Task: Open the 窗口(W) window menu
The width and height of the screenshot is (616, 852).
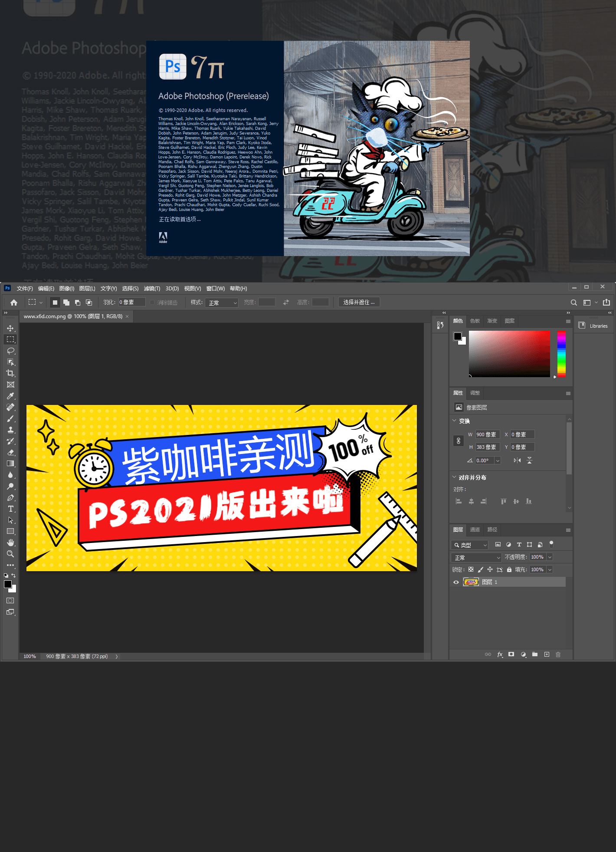Action: (215, 289)
